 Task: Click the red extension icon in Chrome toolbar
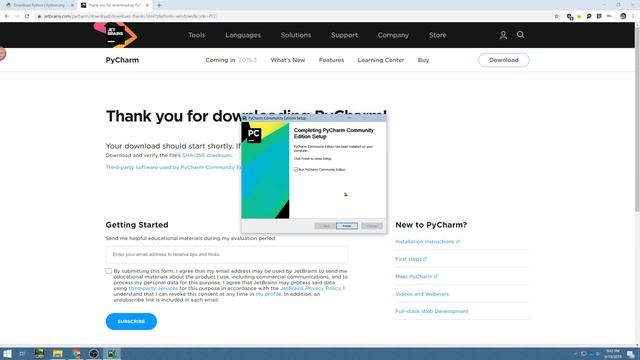click(570, 16)
